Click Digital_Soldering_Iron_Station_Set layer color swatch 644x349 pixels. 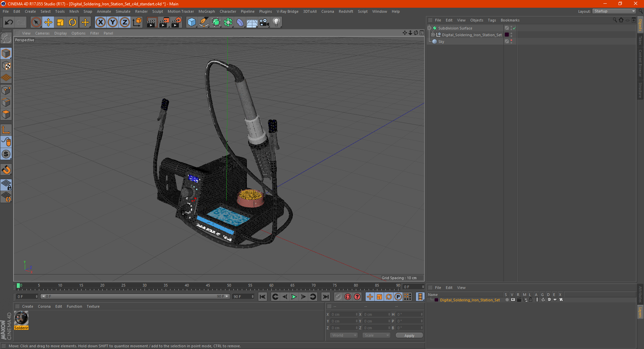[x=436, y=300]
